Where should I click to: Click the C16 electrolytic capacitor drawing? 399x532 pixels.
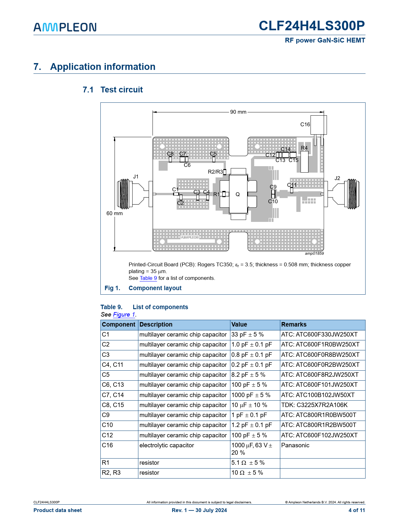tap(319, 125)
